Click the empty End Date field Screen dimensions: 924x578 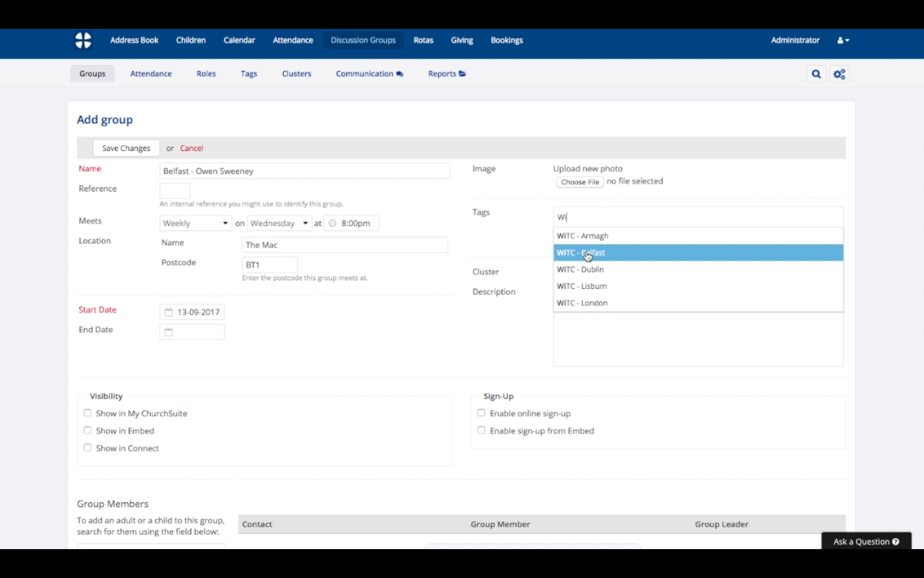pyautogui.click(x=192, y=332)
